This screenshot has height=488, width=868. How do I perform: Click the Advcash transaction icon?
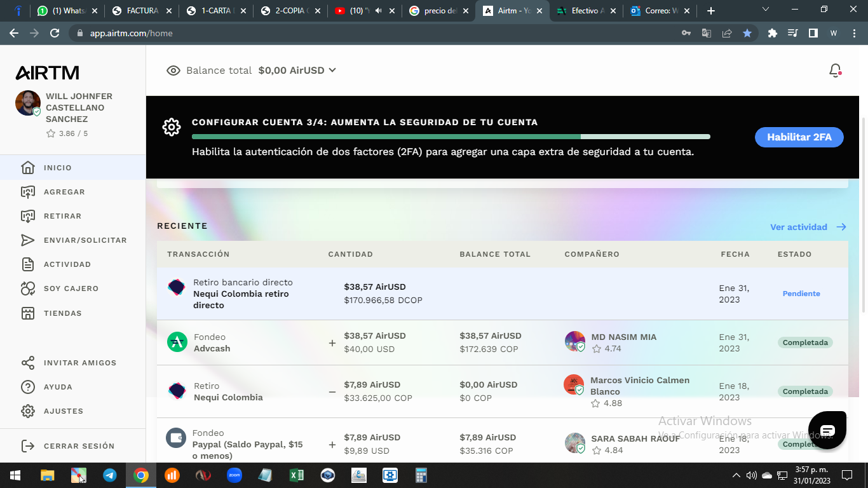pos(177,342)
